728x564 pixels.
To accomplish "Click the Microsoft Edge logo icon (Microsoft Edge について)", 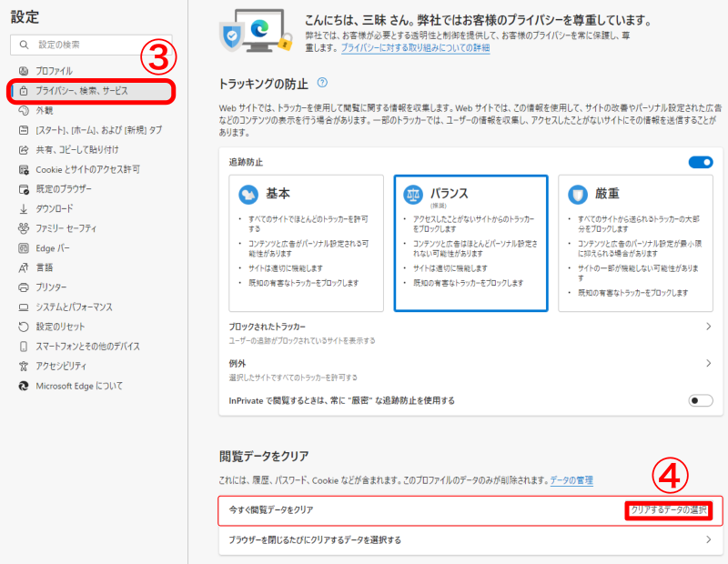I will (x=24, y=386).
